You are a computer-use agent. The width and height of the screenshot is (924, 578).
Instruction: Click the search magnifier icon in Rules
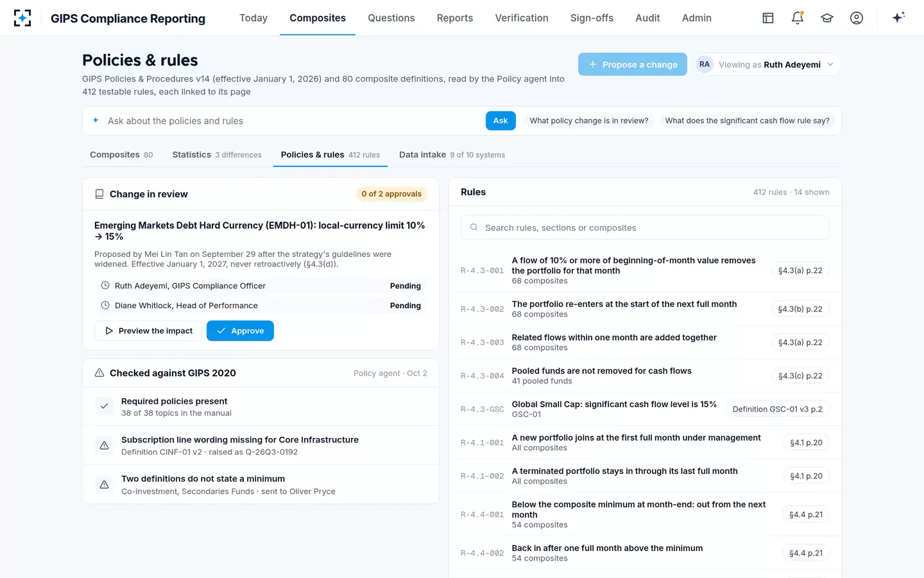pos(474,227)
